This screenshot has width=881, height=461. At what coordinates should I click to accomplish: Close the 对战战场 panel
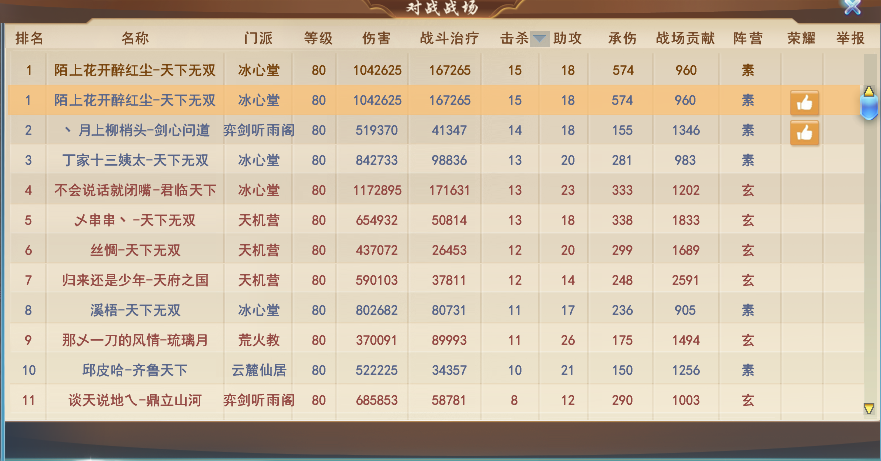click(x=852, y=6)
